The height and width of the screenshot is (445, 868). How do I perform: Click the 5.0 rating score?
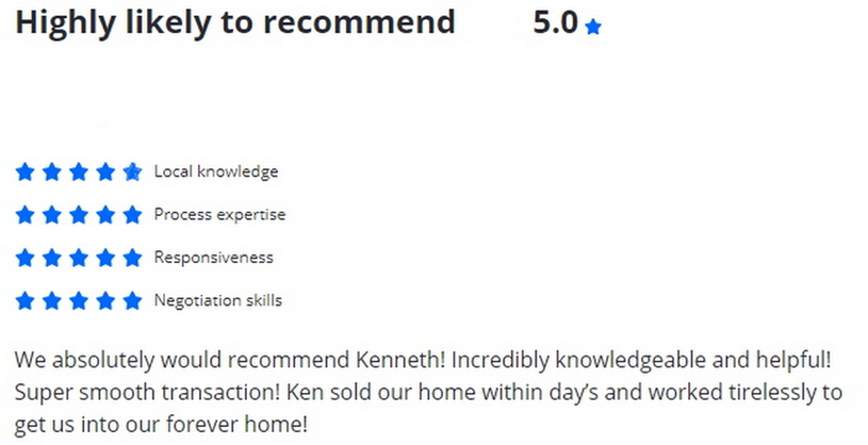coord(555,22)
